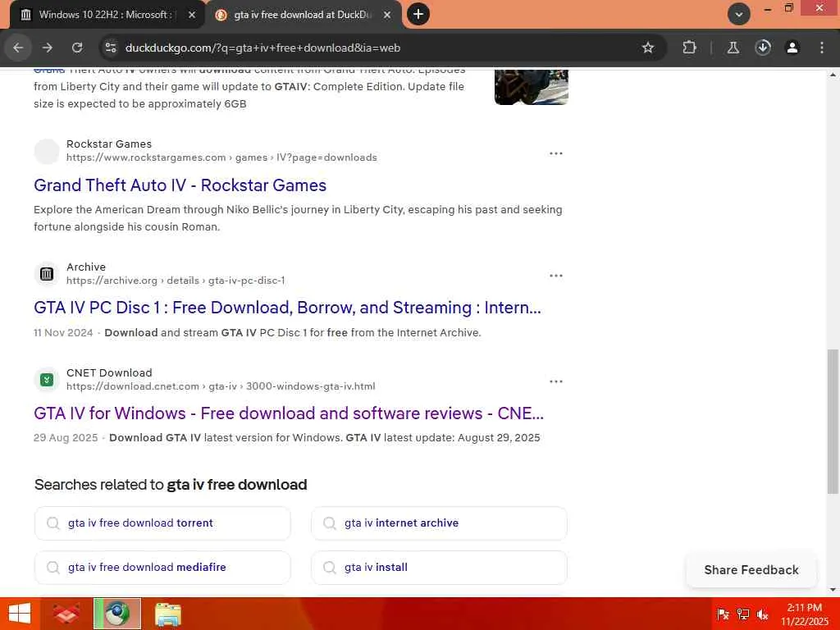Open more options for CNET Download result
840x630 pixels.
(x=556, y=381)
